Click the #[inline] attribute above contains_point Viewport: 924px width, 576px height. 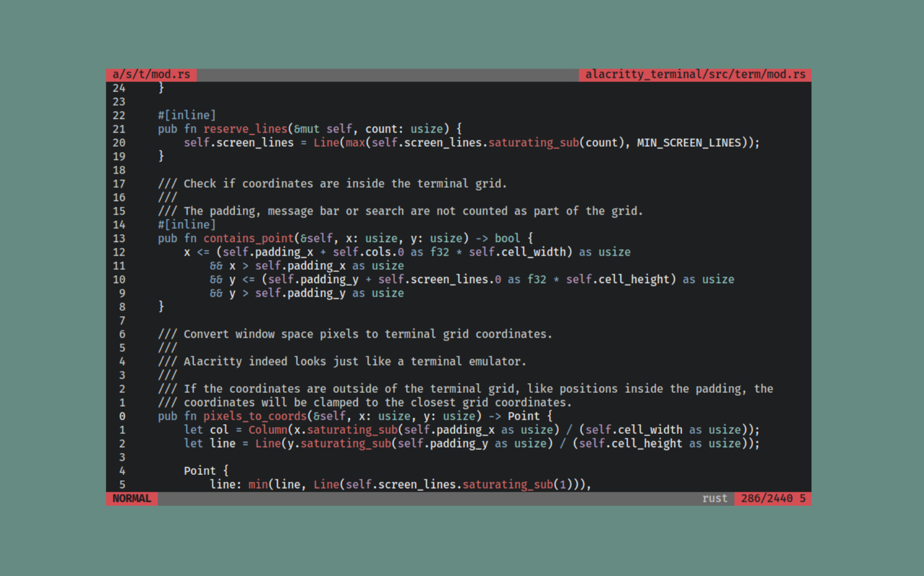click(186, 225)
